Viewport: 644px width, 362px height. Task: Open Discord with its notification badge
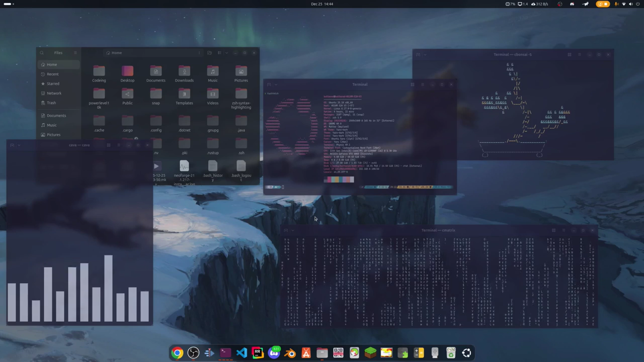pos(274,352)
